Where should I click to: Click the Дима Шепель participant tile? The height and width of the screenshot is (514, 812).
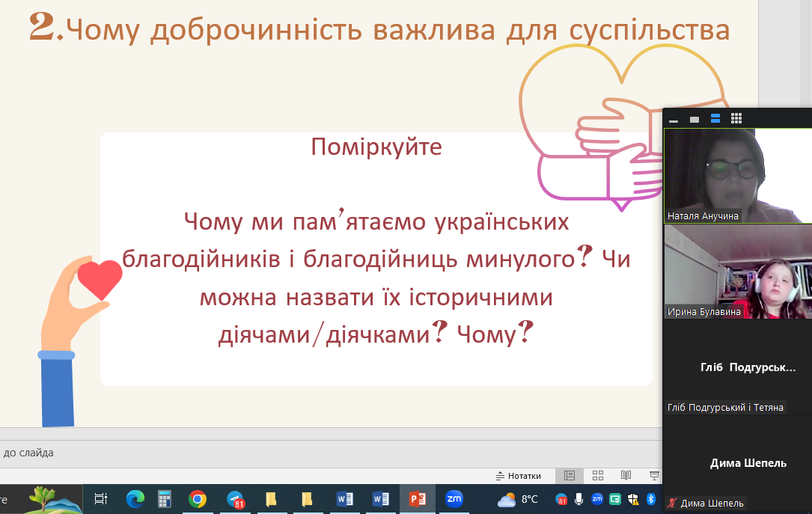(x=737, y=463)
